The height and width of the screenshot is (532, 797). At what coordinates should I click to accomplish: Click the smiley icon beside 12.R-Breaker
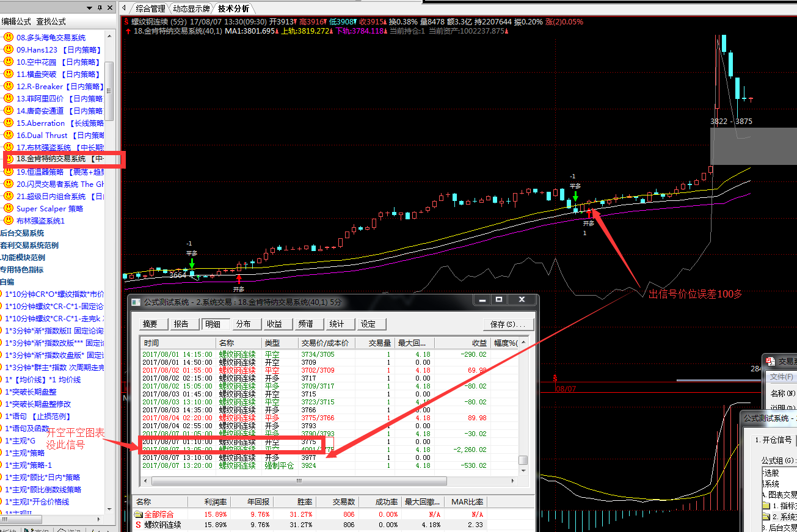pyautogui.click(x=8, y=86)
